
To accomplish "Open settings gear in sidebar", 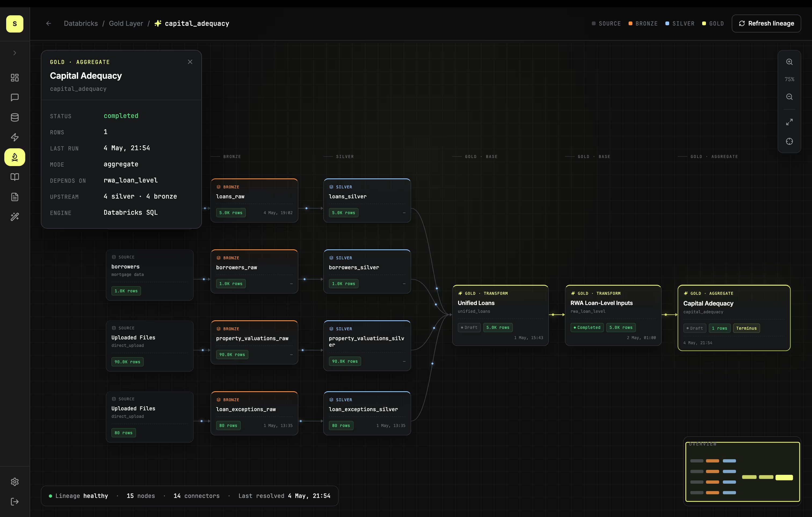I will (x=15, y=482).
